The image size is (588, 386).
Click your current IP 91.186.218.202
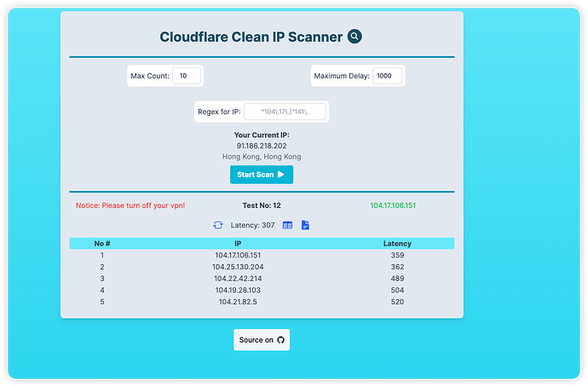262,146
